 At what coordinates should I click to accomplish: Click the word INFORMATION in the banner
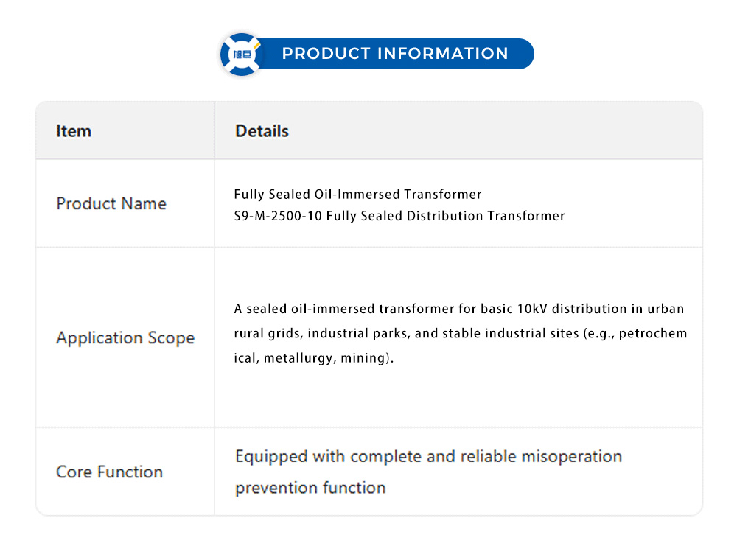(442, 54)
